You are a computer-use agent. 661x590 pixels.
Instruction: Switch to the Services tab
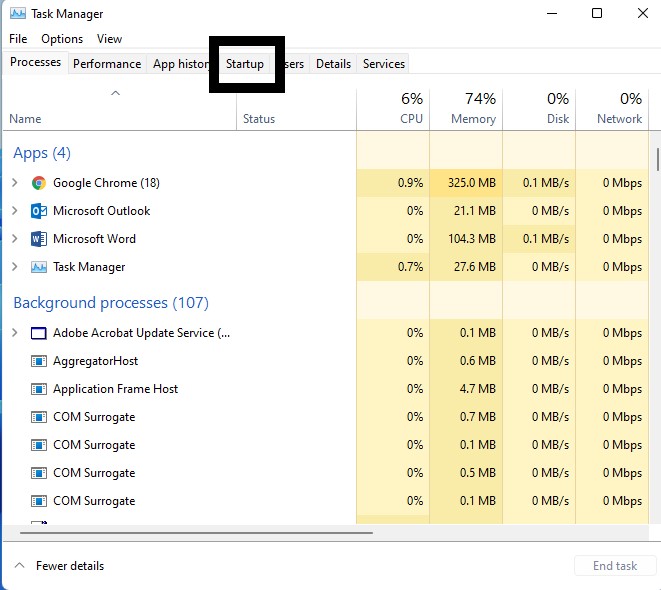384,64
